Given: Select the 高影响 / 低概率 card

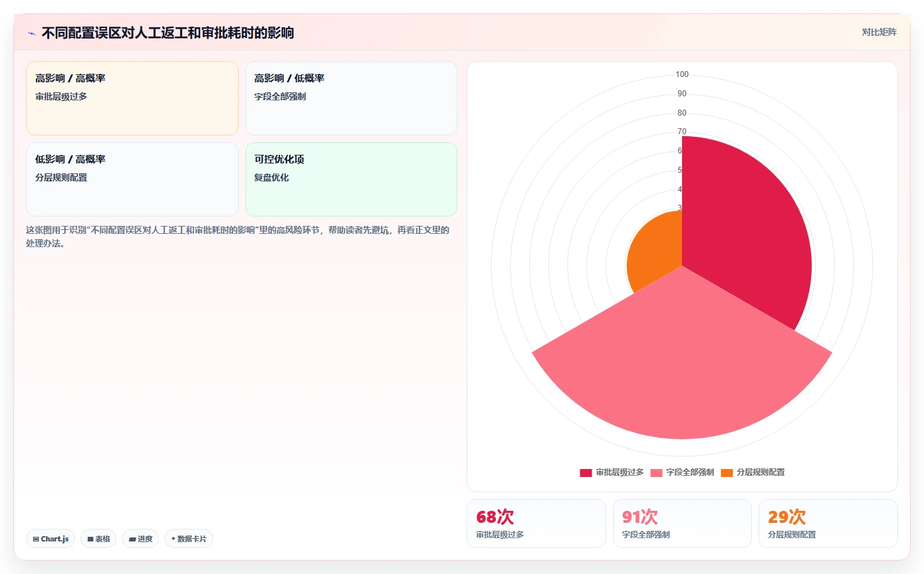Looking at the screenshot, I should pos(351,98).
